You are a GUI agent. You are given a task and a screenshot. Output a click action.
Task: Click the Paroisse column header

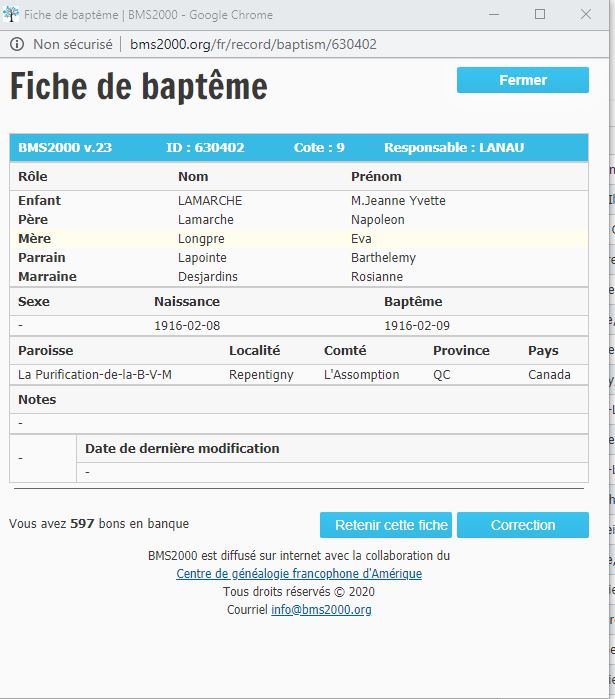coord(45,351)
